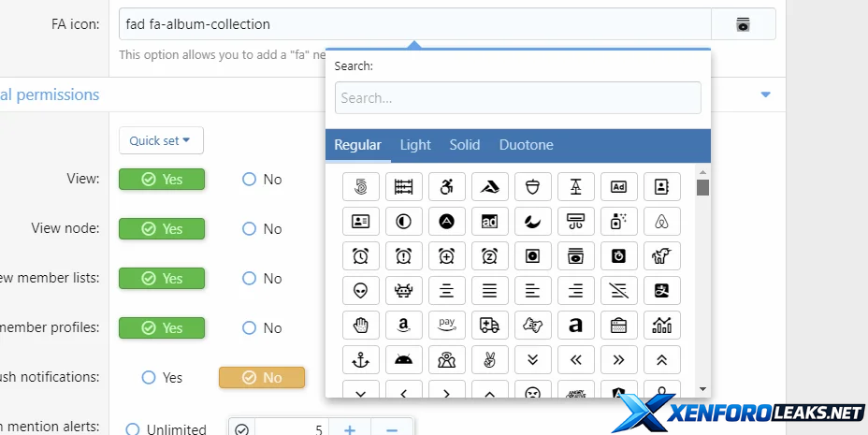
Task: Switch to the Duotone tab
Action: point(526,145)
